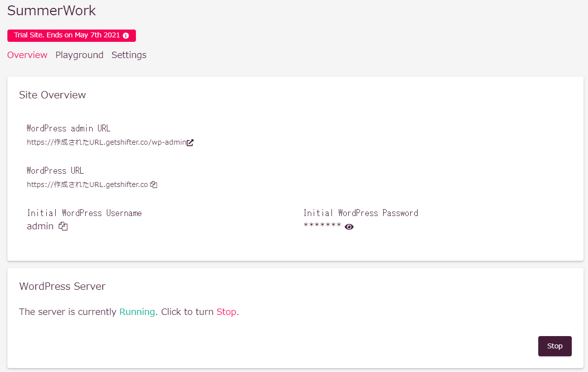The height and width of the screenshot is (372, 588).
Task: Click the Trial Site expiry badge
Action: [x=71, y=35]
